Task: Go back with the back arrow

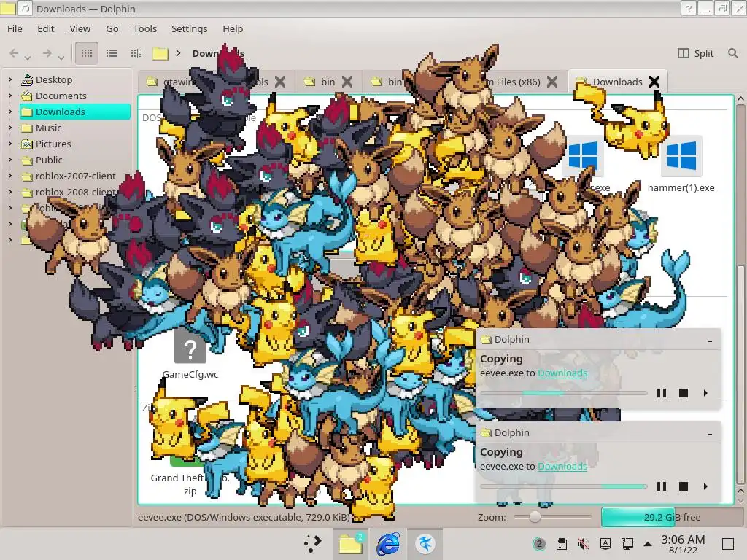Action: [x=15, y=52]
